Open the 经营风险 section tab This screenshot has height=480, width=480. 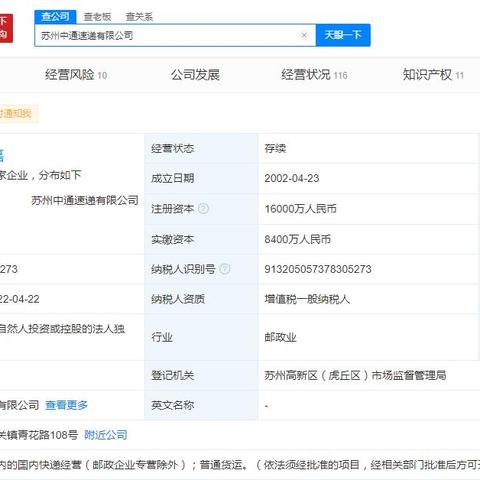click(76, 75)
